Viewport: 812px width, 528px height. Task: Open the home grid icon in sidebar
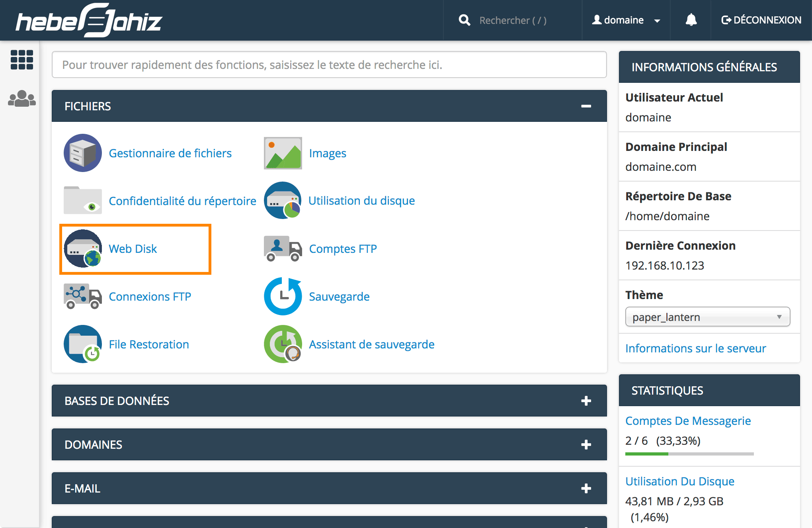(22, 60)
